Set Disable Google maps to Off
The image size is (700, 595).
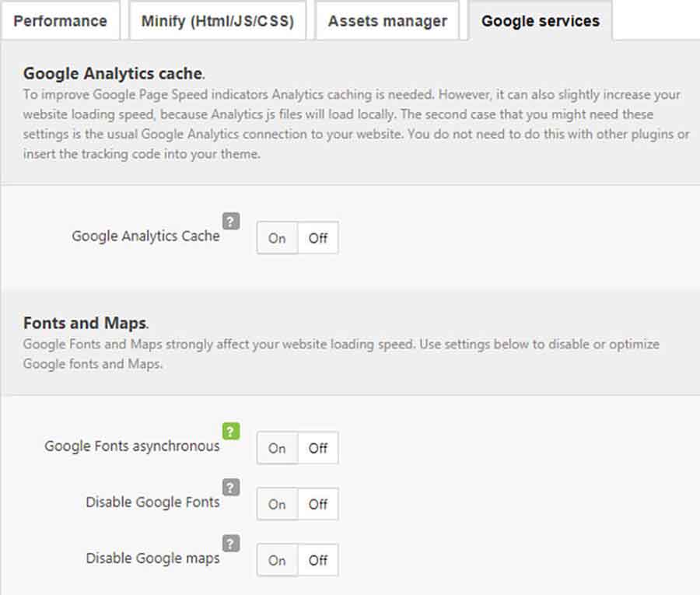click(318, 560)
